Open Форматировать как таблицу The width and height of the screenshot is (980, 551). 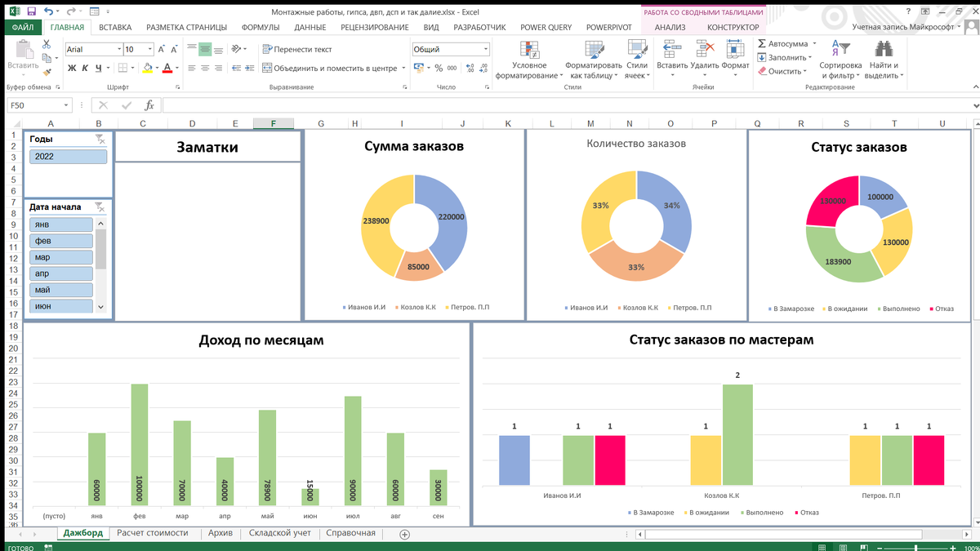pos(593,59)
